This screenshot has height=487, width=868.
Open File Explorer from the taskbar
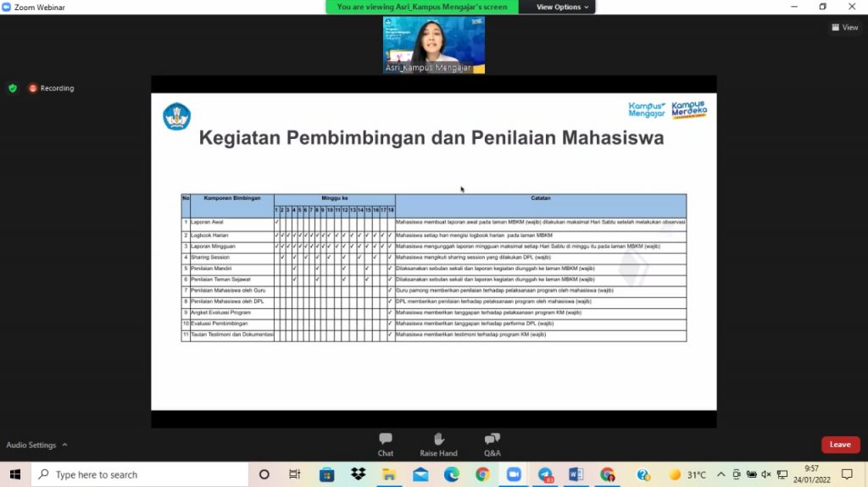[389, 474]
